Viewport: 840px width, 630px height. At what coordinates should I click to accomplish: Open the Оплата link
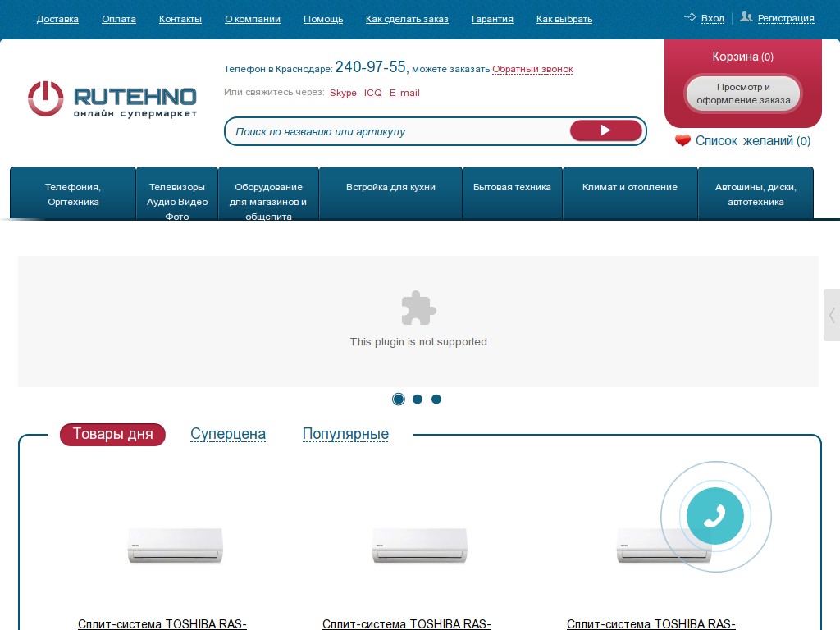119,20
